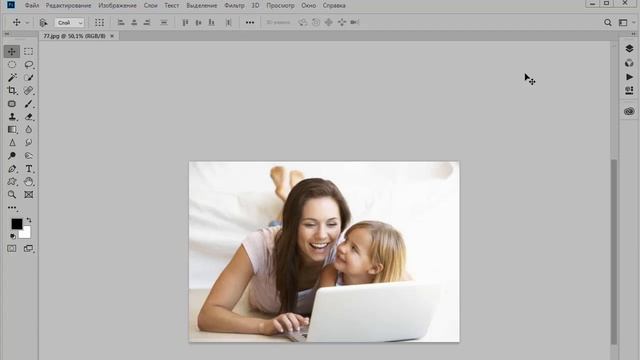Align right edges in options bar

pos(147,22)
